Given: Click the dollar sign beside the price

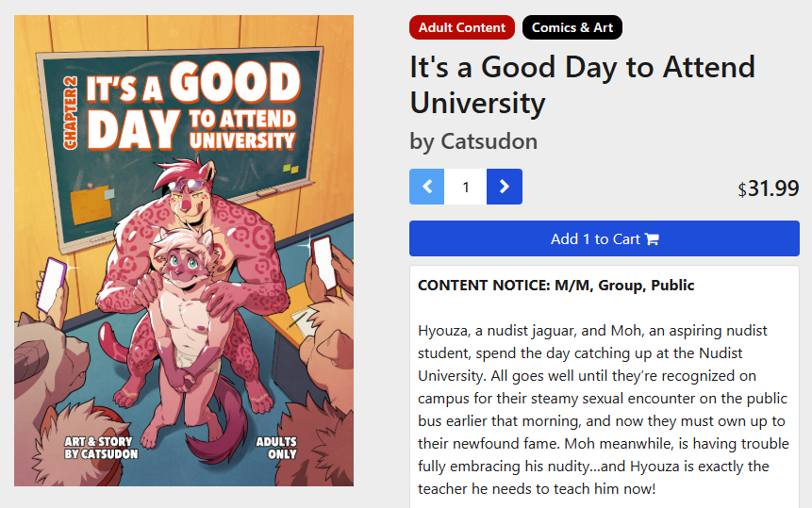Looking at the screenshot, I should 742,190.
